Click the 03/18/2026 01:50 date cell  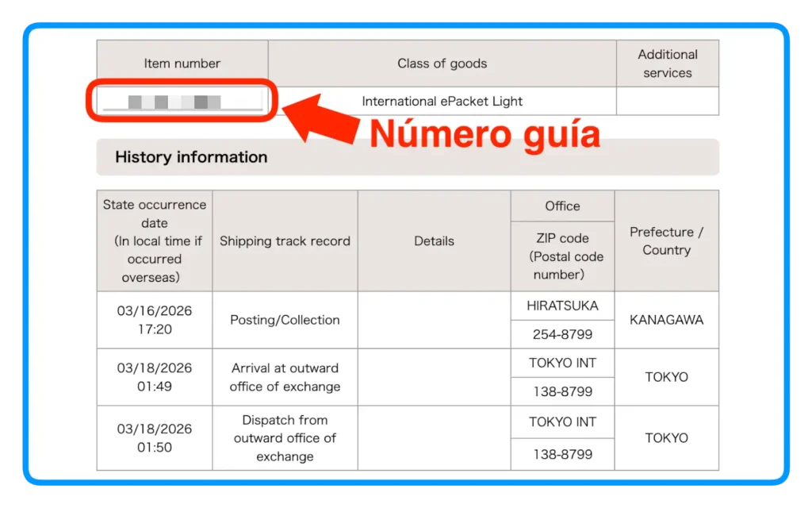[155, 438]
